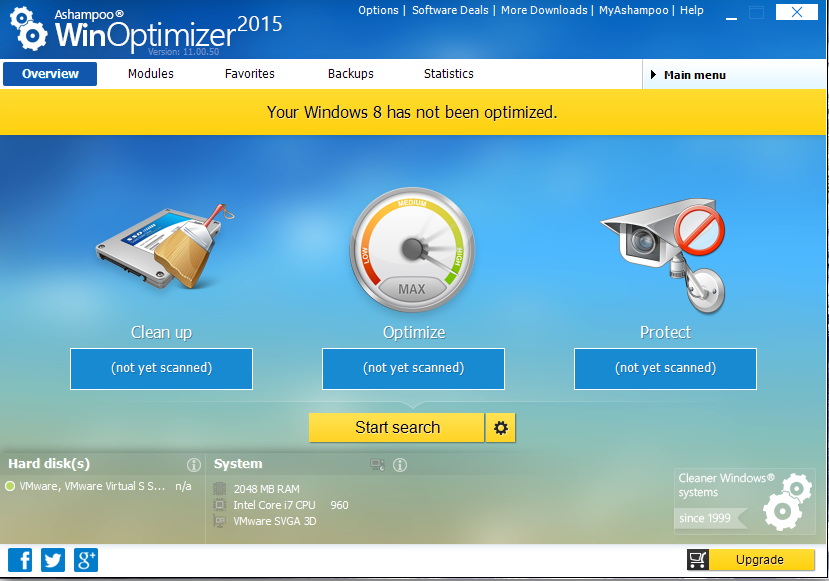Click the CPU icon beside Intel Core i7
This screenshot has width=829, height=581.
tap(219, 505)
